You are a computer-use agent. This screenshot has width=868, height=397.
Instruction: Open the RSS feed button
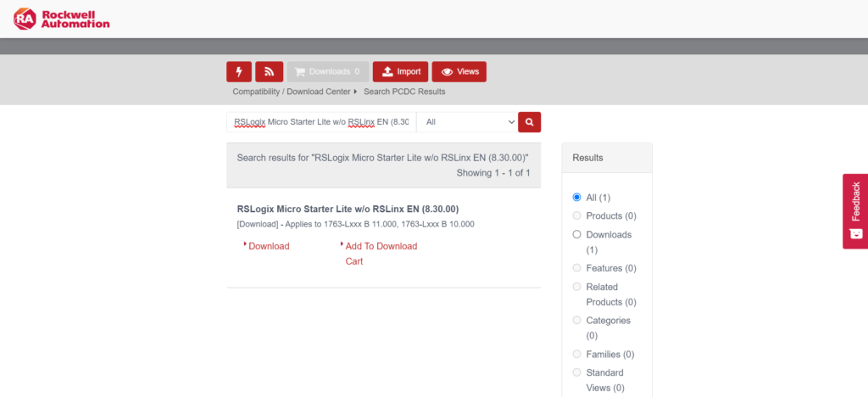pos(269,71)
